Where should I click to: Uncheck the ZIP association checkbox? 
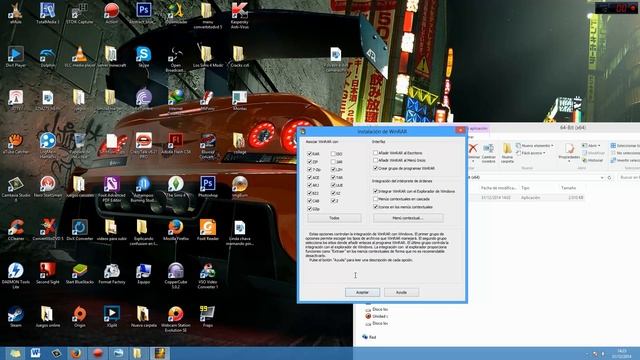click(309, 162)
